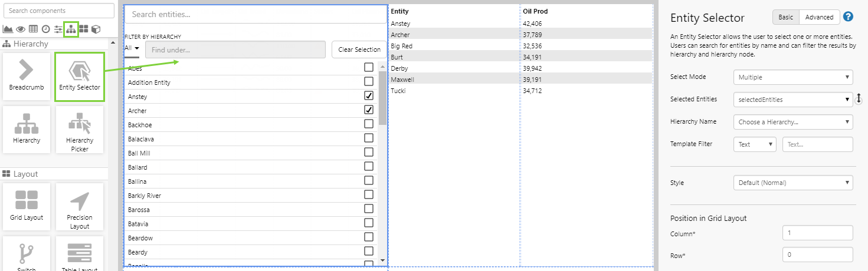Screen dimensions: 868x271
Task: Check the Backhoe entity checkbox
Action: pos(369,124)
